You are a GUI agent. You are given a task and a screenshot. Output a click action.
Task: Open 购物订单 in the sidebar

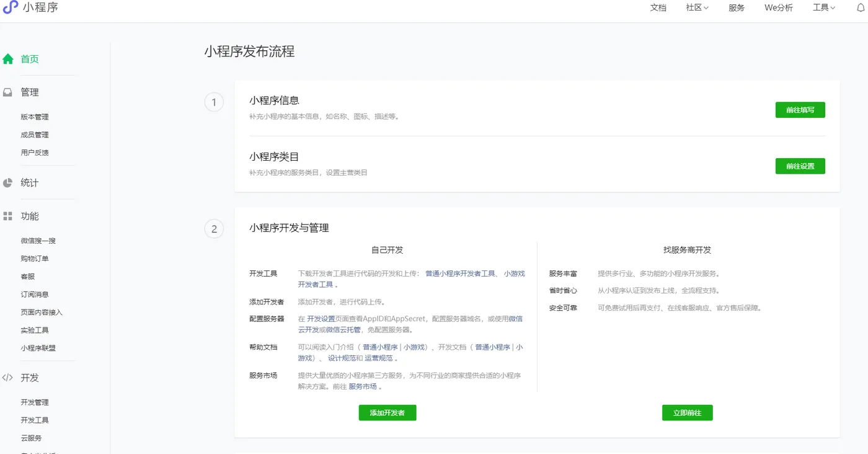35,259
